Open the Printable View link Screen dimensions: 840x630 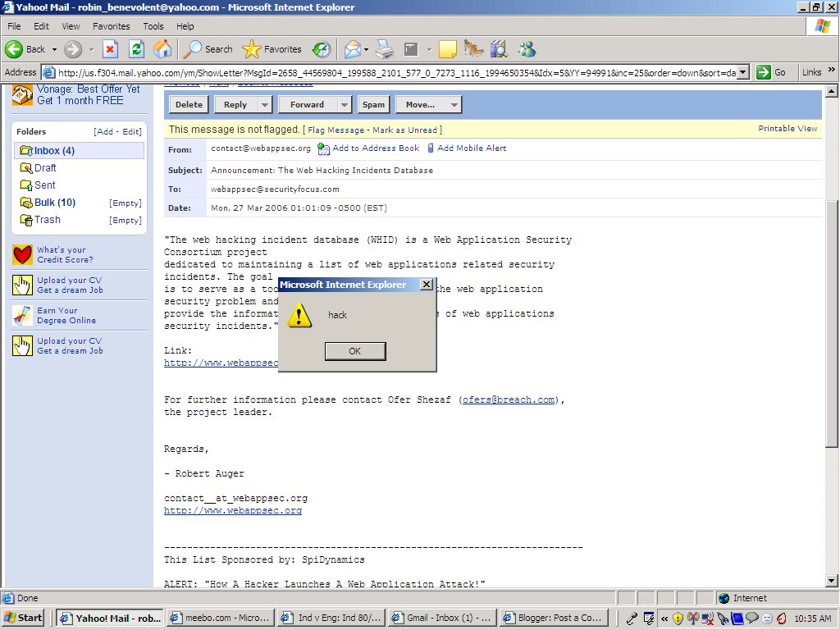tap(787, 129)
